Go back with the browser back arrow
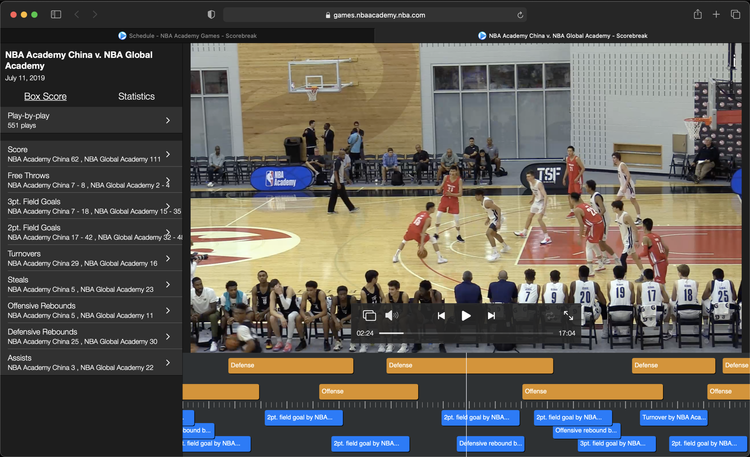Viewport: 750px width, 457px height. click(x=77, y=14)
